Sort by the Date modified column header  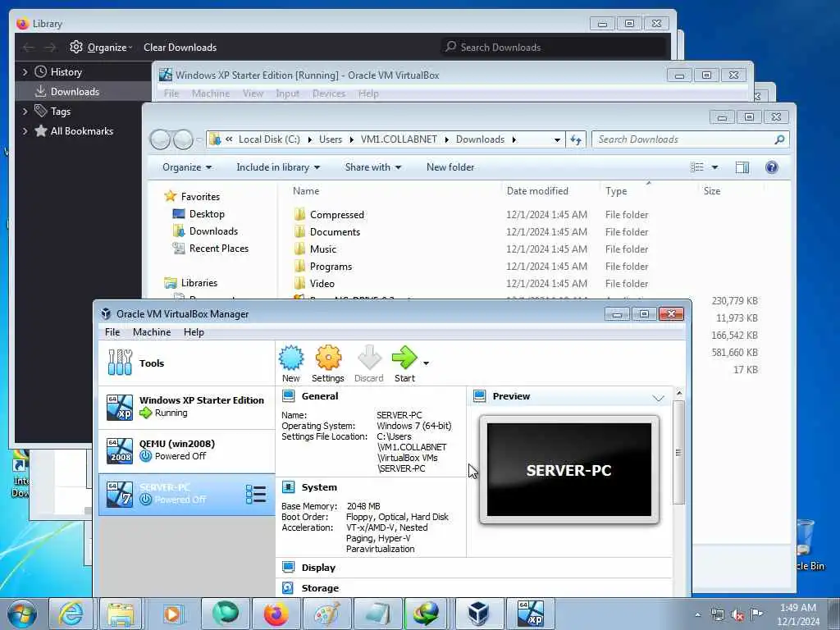click(x=537, y=190)
